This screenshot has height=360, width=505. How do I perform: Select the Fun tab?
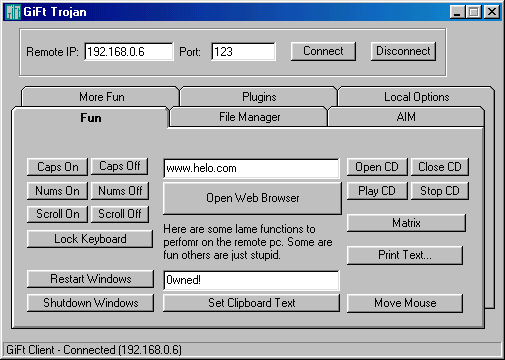point(91,118)
